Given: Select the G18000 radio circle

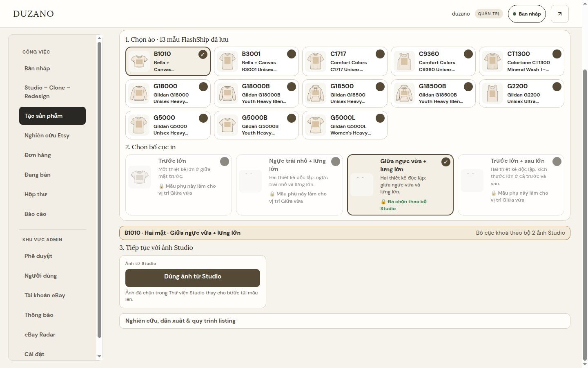Looking at the screenshot, I should pyautogui.click(x=203, y=87).
